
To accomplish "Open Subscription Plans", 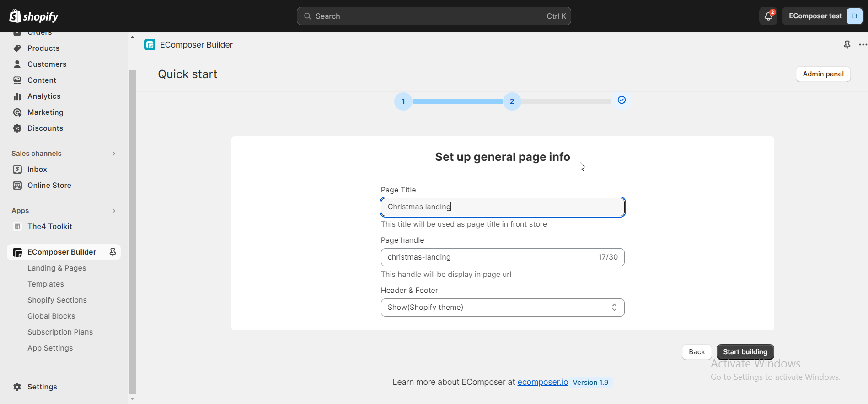I will click(60, 332).
